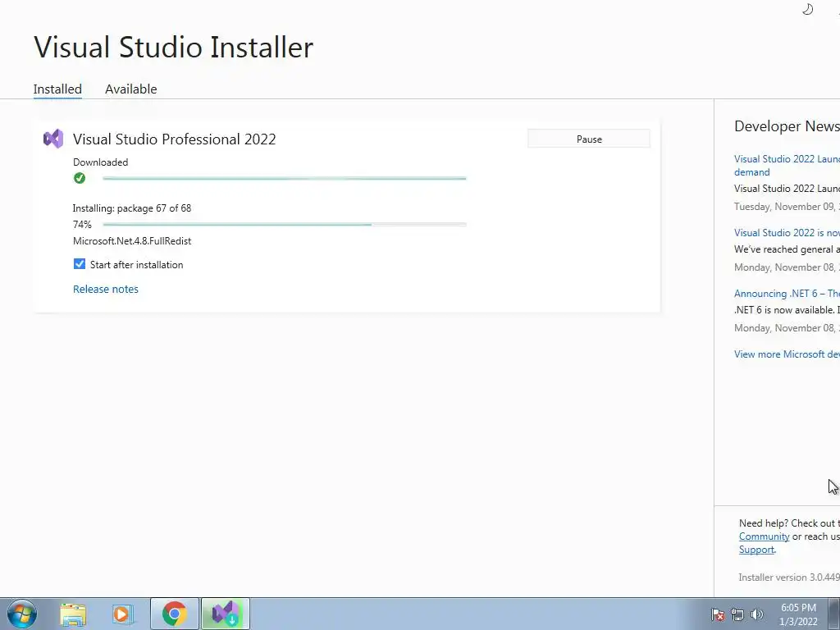Click the 74% progress value
840x630 pixels.
tap(82, 225)
